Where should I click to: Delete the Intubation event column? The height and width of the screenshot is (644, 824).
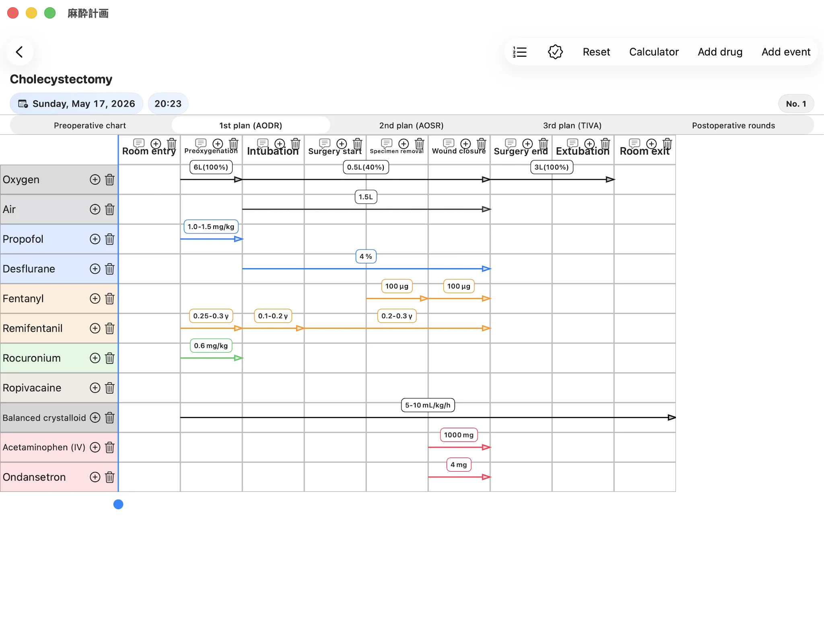296,144
